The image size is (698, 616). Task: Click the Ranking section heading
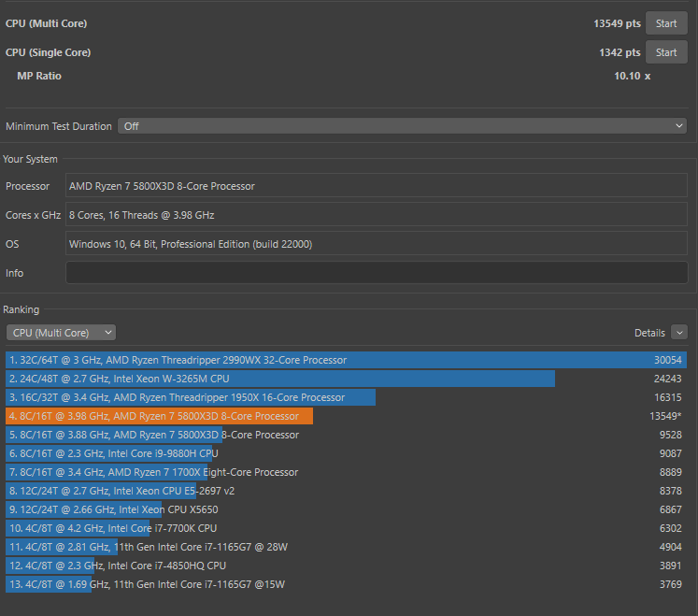point(21,309)
